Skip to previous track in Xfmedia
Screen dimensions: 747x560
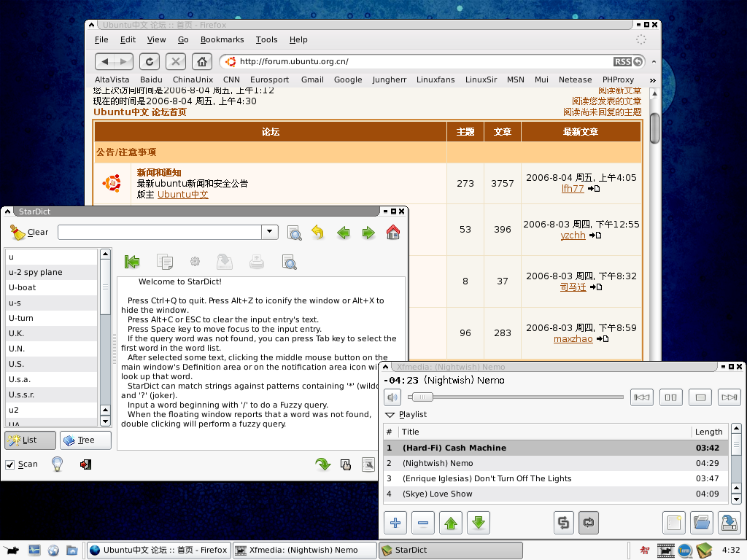pyautogui.click(x=642, y=397)
